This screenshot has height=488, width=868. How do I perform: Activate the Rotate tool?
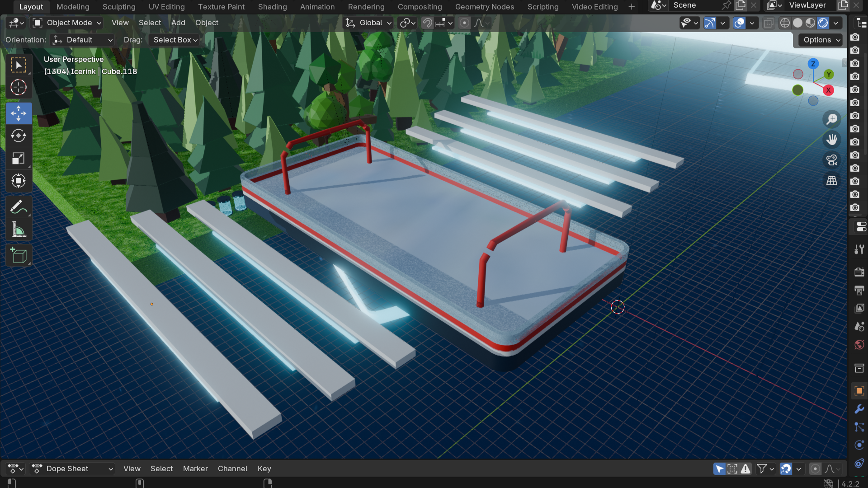coord(19,136)
